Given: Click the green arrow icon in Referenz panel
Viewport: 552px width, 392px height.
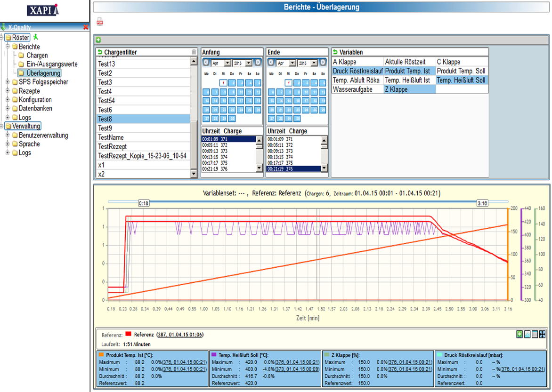Looking at the screenshot, I should point(520,334).
